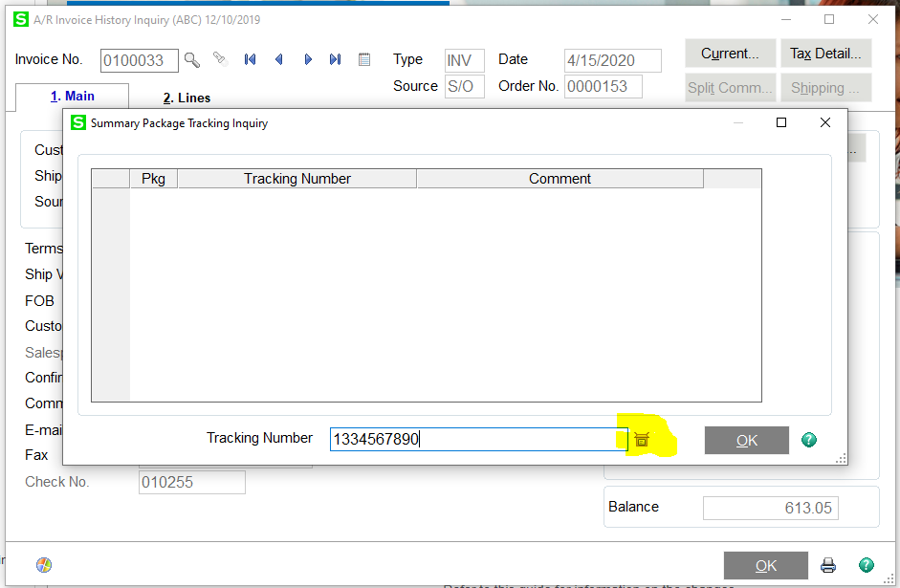Close the Summary Package Tracking Inquiry dialog

824,122
